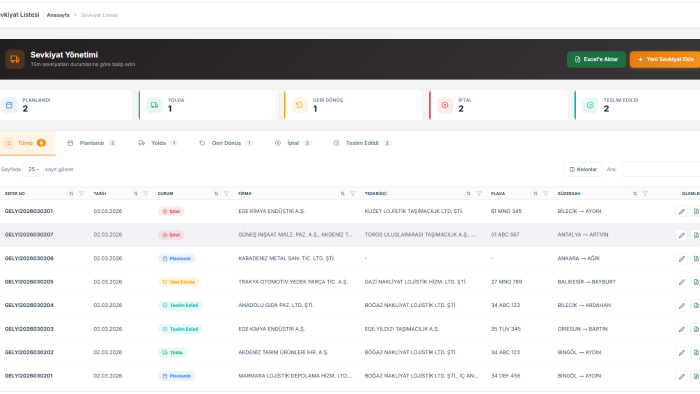
Task: Click filter icon in Tedarikçi column
Action: (479, 194)
